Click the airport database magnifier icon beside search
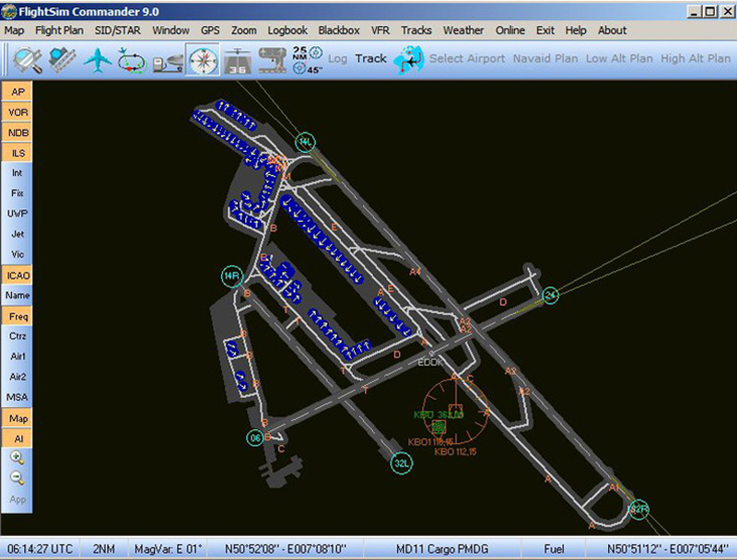The height and width of the screenshot is (560, 737). (62, 60)
